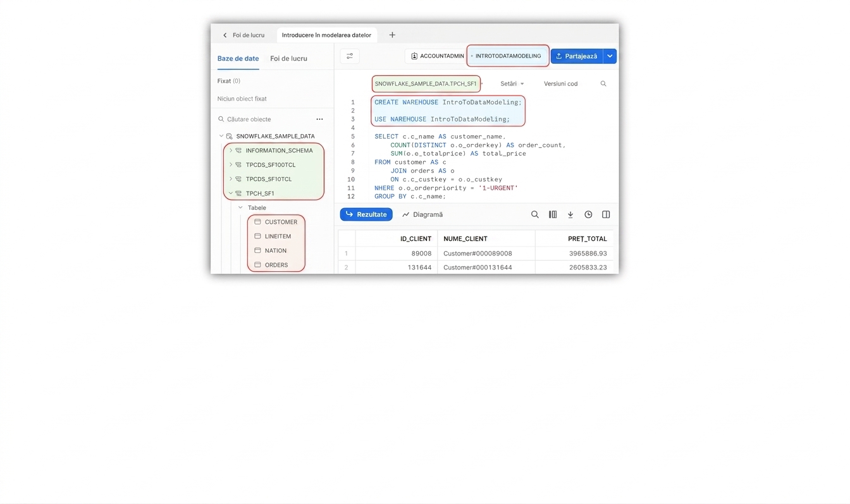Open the results column selector
Screen dimensions: 850x504
click(x=553, y=214)
